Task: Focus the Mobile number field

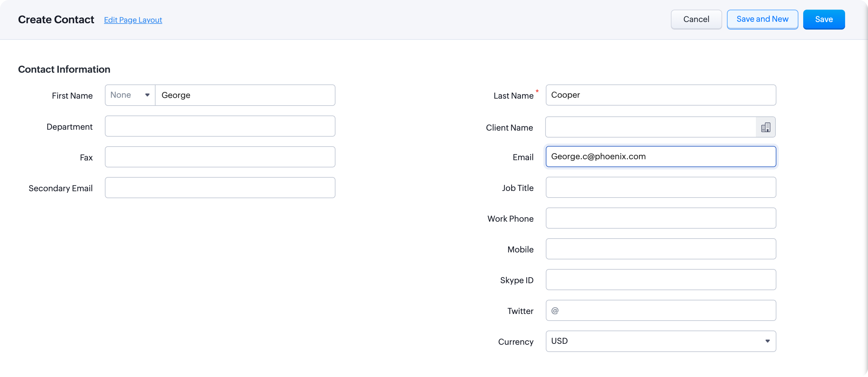Action: click(660, 249)
